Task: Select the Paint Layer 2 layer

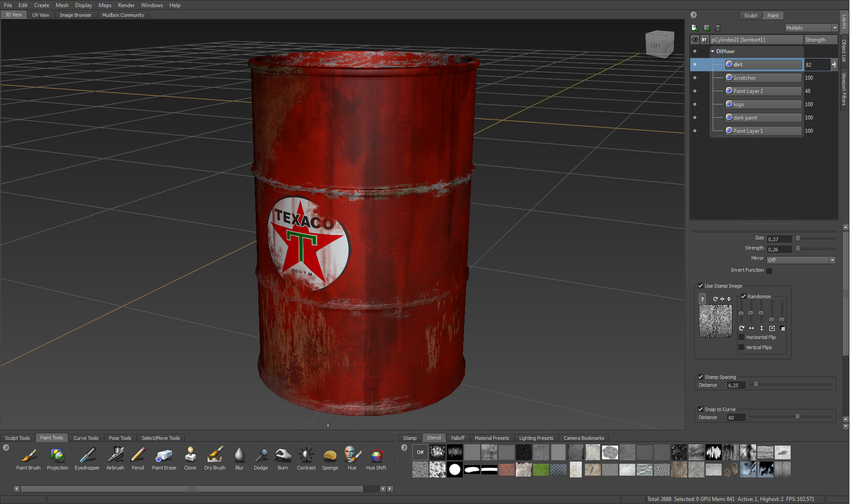Action: point(763,91)
